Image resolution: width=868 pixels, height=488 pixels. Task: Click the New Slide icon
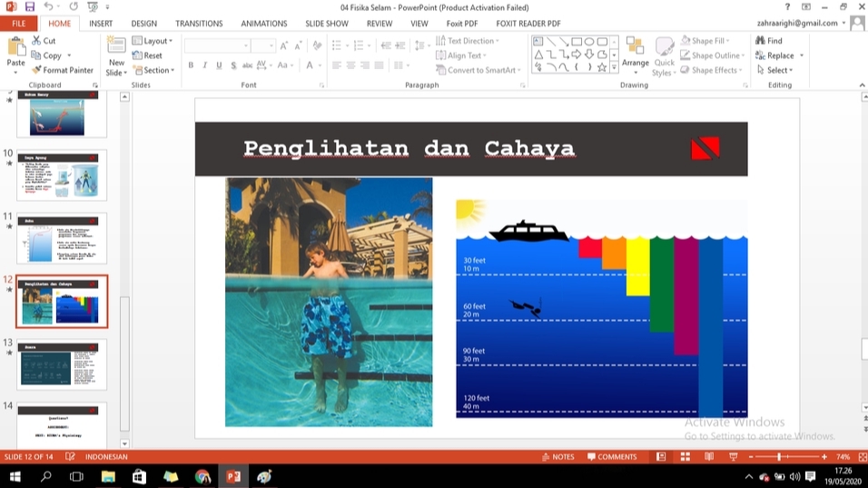[116, 46]
